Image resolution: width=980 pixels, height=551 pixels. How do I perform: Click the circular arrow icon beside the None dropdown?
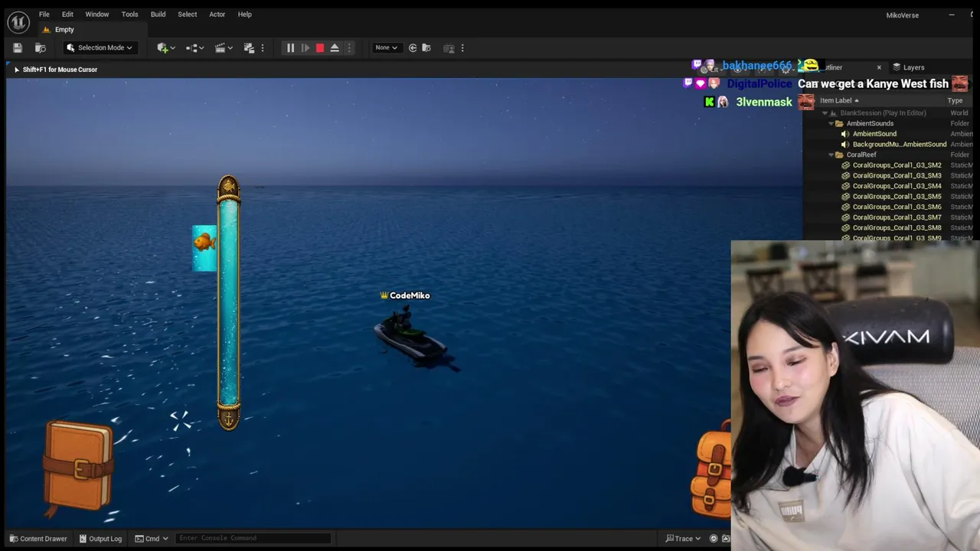tap(413, 48)
